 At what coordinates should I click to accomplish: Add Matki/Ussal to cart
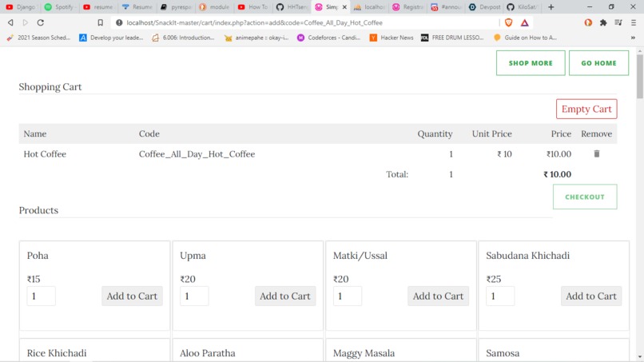click(x=438, y=296)
